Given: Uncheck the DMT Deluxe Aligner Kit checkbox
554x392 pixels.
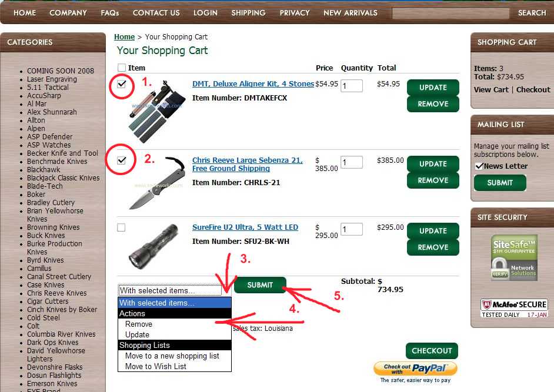Looking at the screenshot, I should (121, 84).
